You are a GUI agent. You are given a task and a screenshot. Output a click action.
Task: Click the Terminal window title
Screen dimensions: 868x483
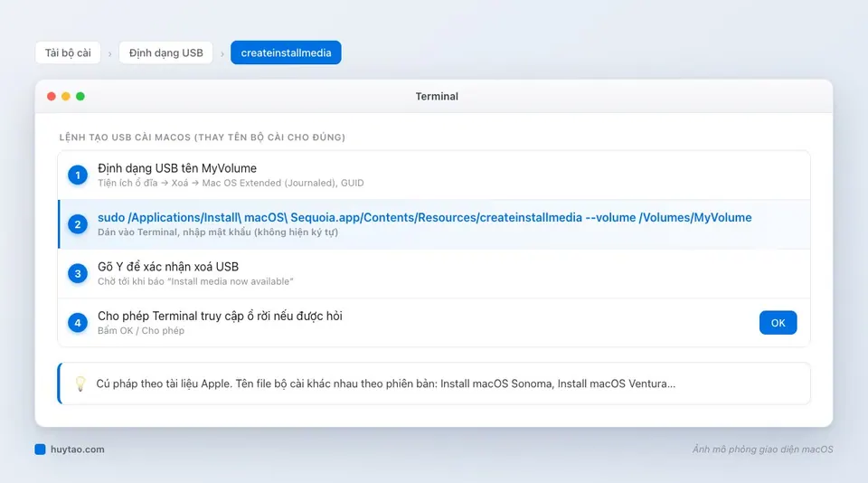(x=437, y=97)
